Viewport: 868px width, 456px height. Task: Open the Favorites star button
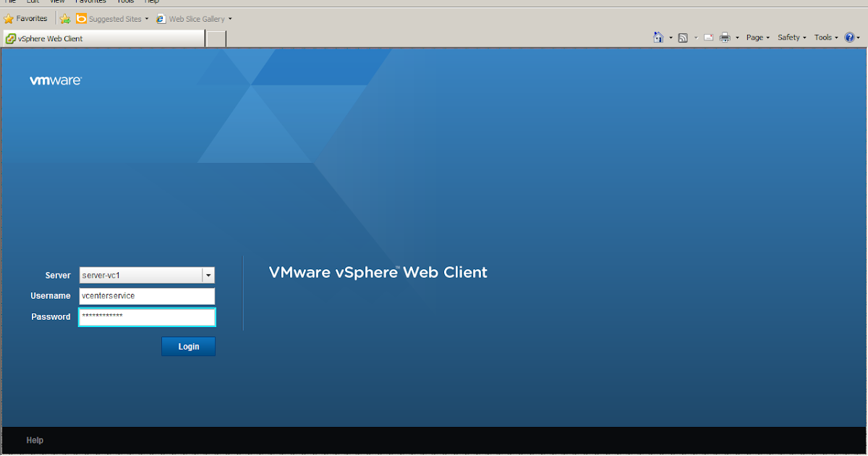[x=26, y=19]
